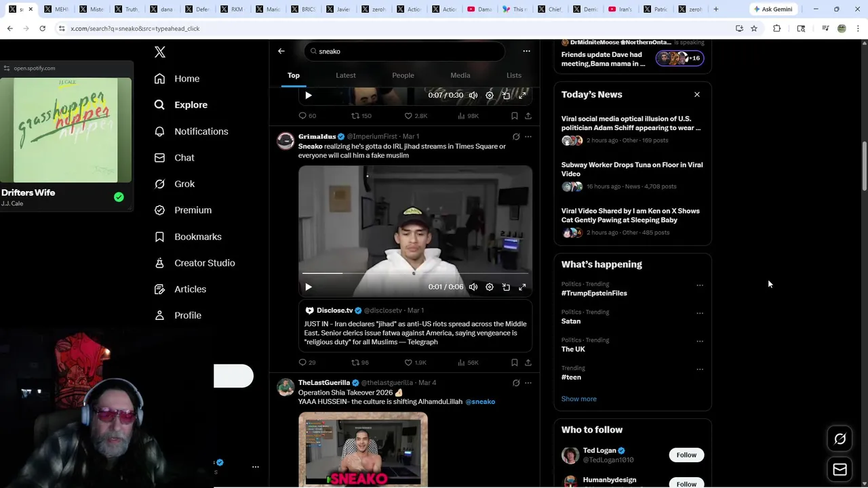The height and width of the screenshot is (488, 868).
Task: Switch to the Media tab
Action: click(460, 75)
